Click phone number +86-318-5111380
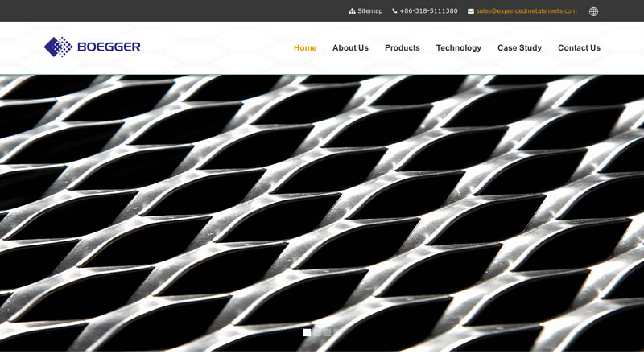Image resolution: width=644 pixels, height=362 pixels. click(428, 11)
